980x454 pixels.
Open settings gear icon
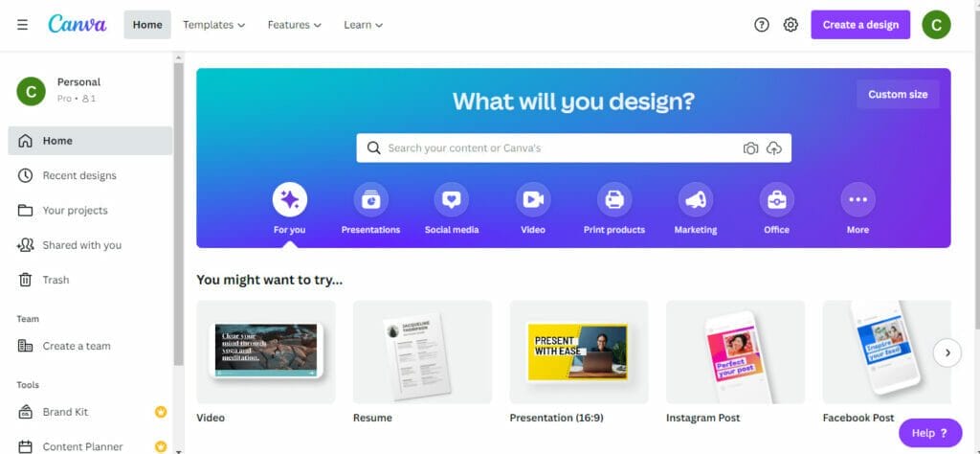tap(791, 25)
